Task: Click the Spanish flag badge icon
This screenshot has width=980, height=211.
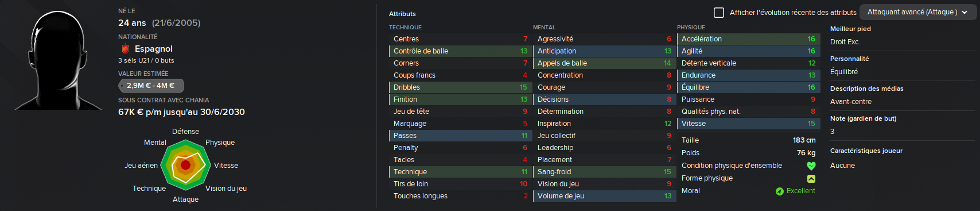Action: tap(125, 49)
